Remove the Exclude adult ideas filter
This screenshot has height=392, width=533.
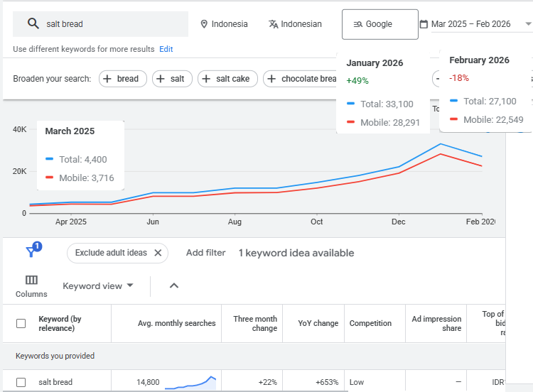[158, 253]
